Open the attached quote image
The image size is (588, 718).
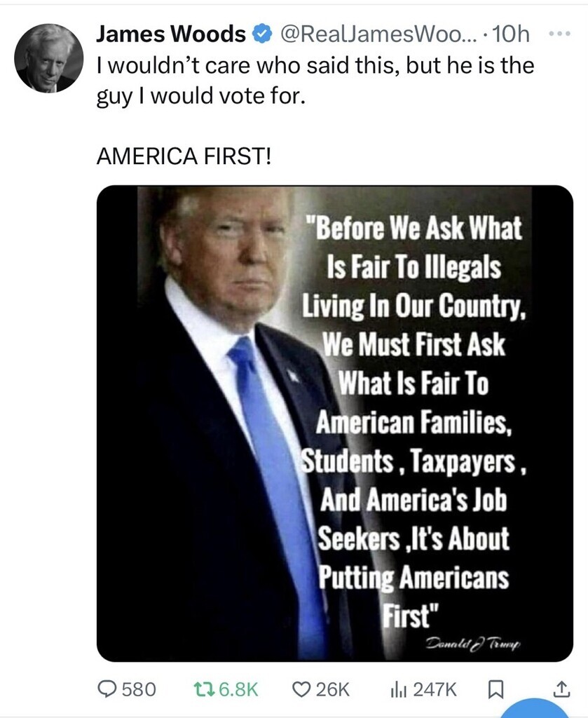334,423
